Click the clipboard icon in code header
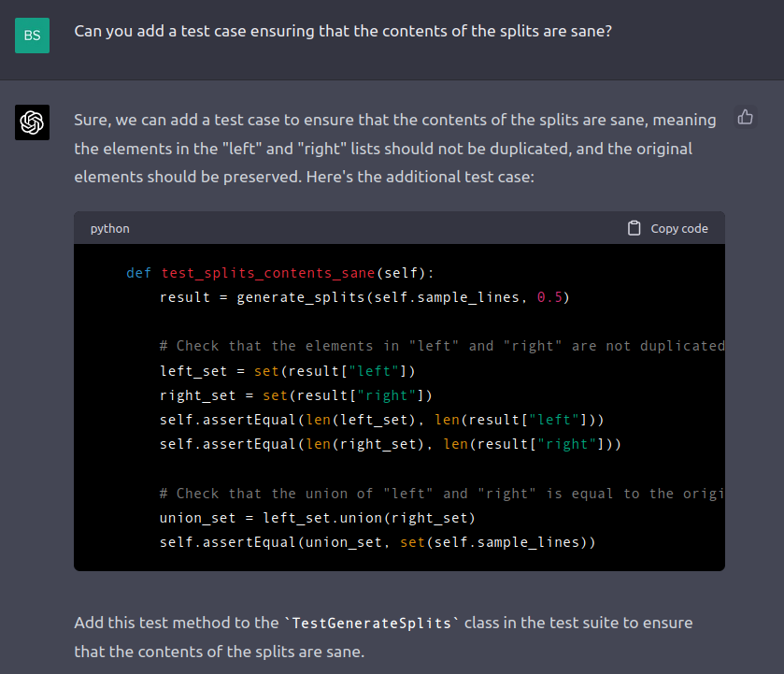784x674 pixels. [634, 228]
